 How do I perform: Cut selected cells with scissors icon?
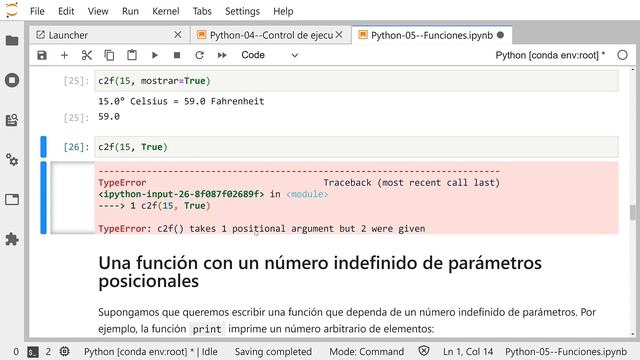tap(87, 55)
